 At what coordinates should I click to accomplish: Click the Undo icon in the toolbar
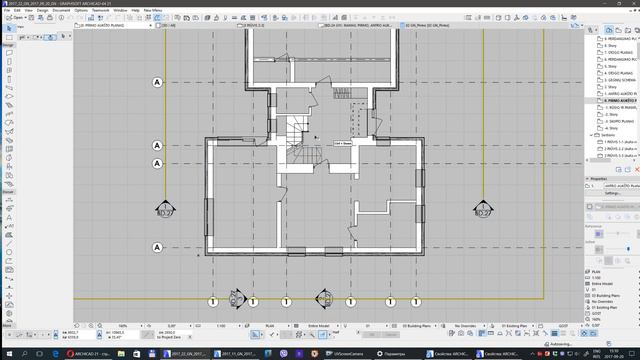tap(70, 18)
